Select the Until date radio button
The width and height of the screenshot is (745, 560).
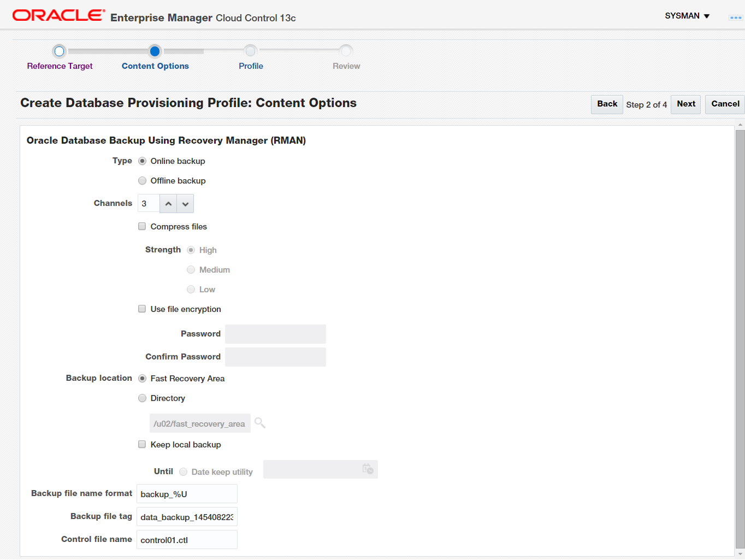click(183, 472)
